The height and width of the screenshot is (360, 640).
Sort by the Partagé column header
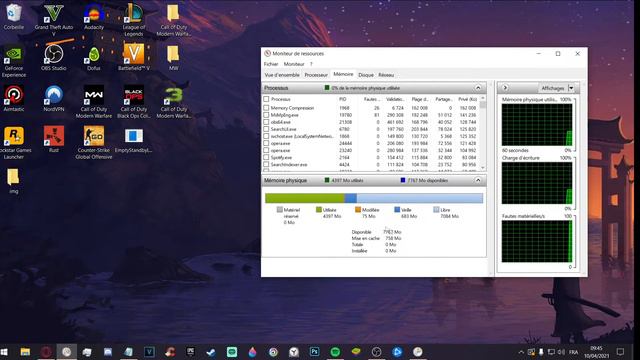pos(444,99)
